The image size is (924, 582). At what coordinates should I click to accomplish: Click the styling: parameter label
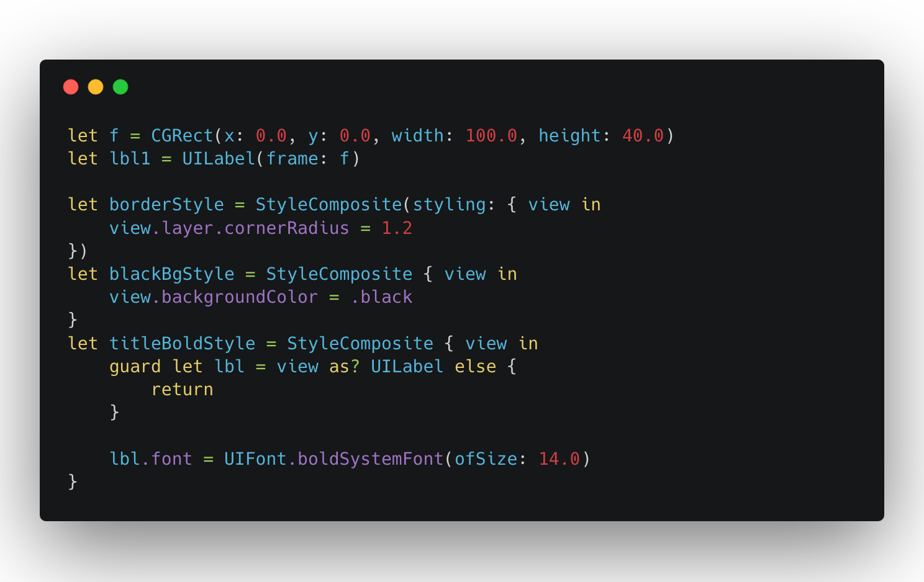(454, 204)
